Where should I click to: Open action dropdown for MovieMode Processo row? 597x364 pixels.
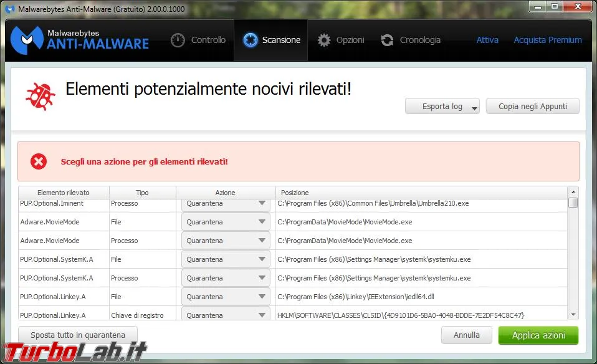tap(226, 240)
